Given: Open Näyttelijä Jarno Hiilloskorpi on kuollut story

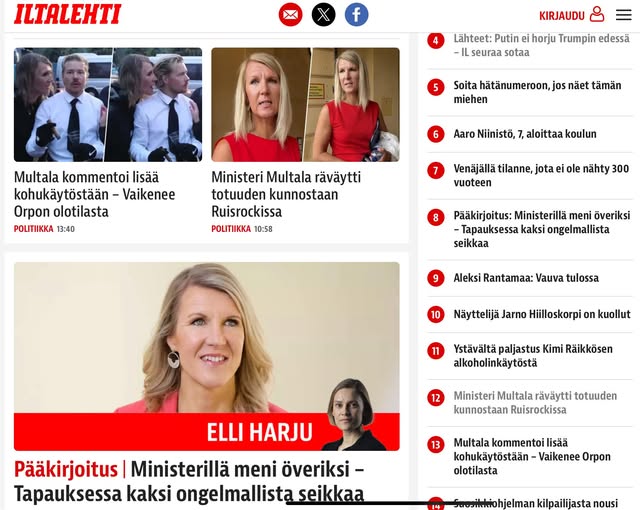Looking at the screenshot, I should click(542, 314).
